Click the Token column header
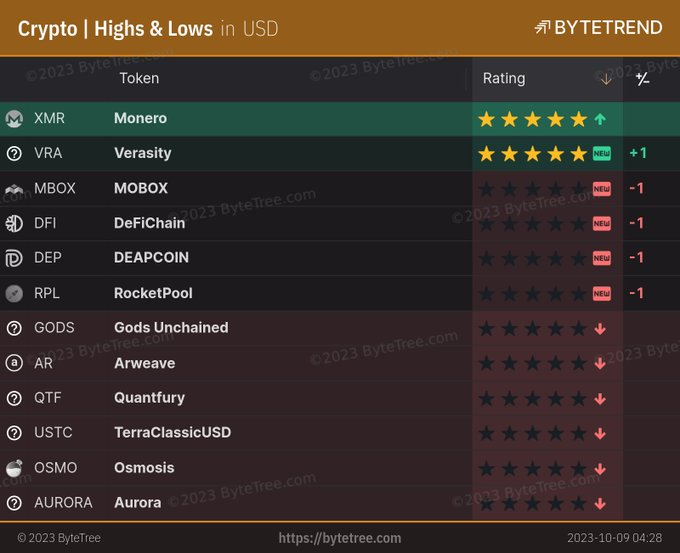The height and width of the screenshot is (553, 680). coord(139,79)
